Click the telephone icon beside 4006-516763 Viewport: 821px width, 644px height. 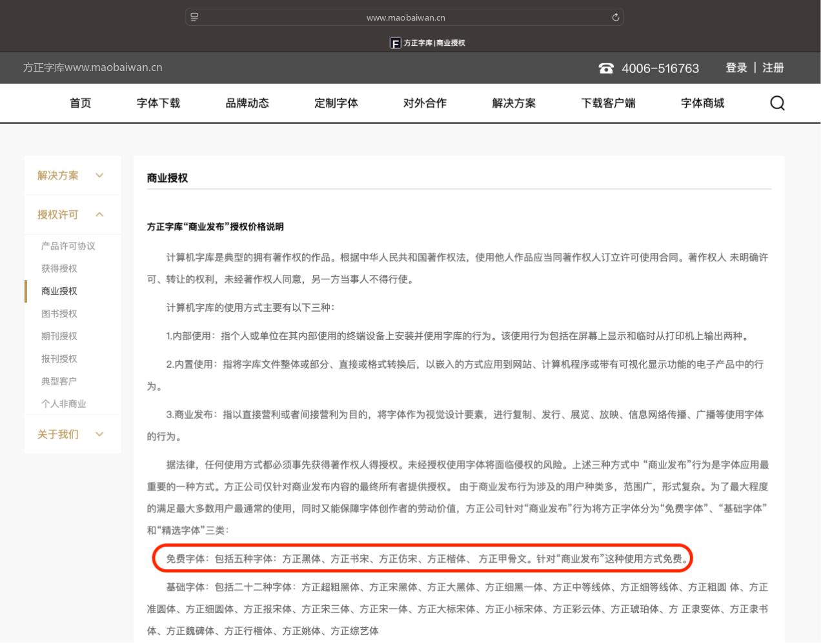(606, 68)
